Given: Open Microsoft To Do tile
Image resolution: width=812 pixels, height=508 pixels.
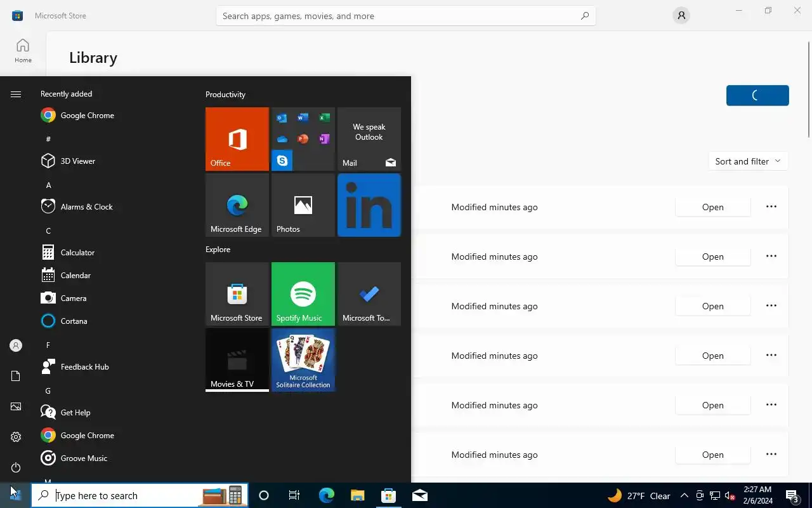Looking at the screenshot, I should (x=369, y=294).
